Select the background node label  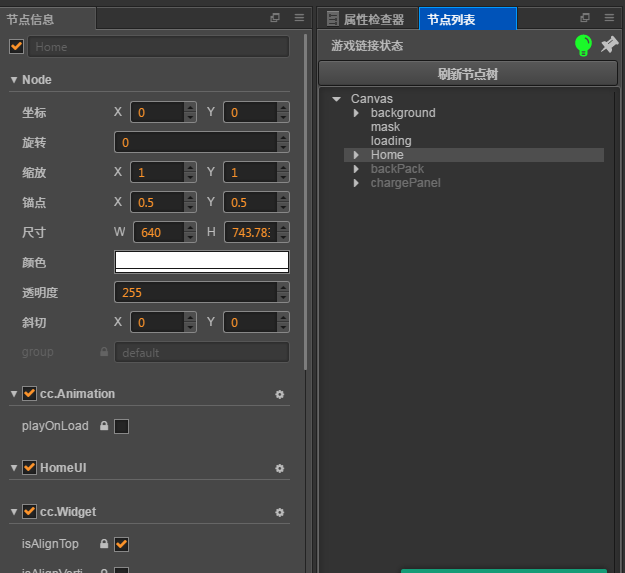coord(403,113)
